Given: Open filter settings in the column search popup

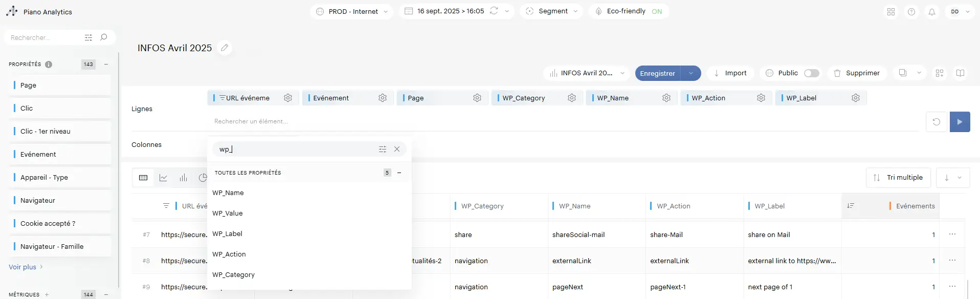Looking at the screenshot, I should pyautogui.click(x=383, y=149).
